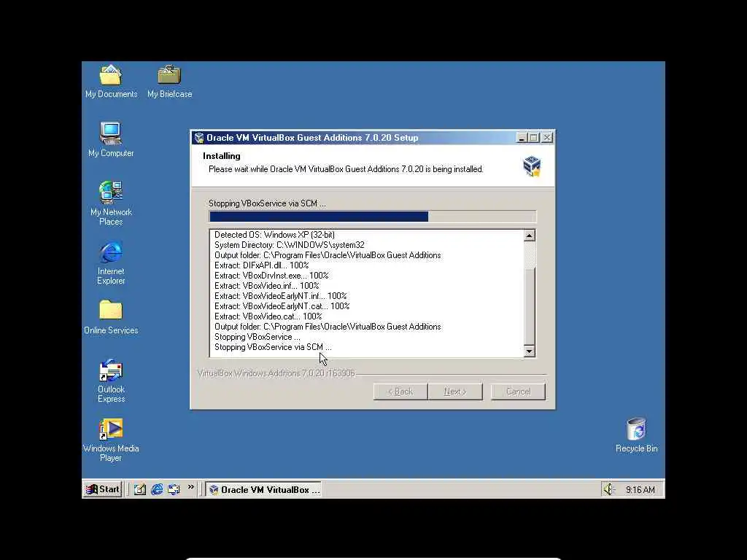The image size is (747, 560).
Task: Show Desktop via the quick launch icon
Action: 139,489
